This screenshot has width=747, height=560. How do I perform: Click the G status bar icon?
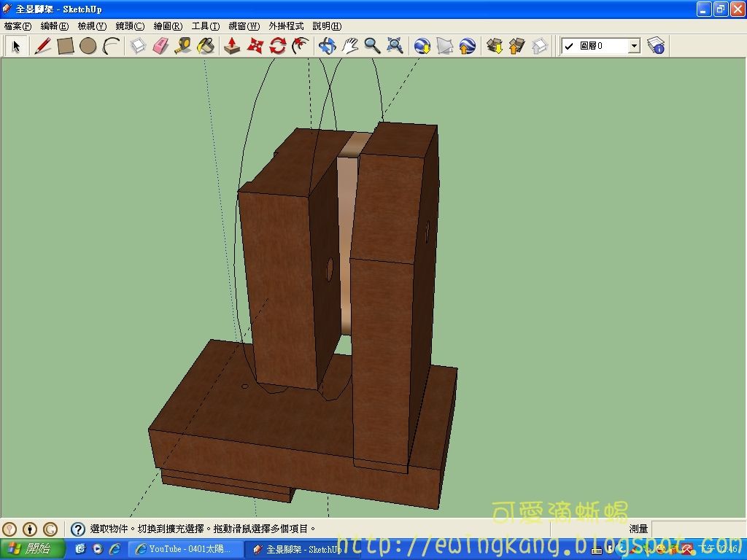pyautogui.click(x=50, y=529)
